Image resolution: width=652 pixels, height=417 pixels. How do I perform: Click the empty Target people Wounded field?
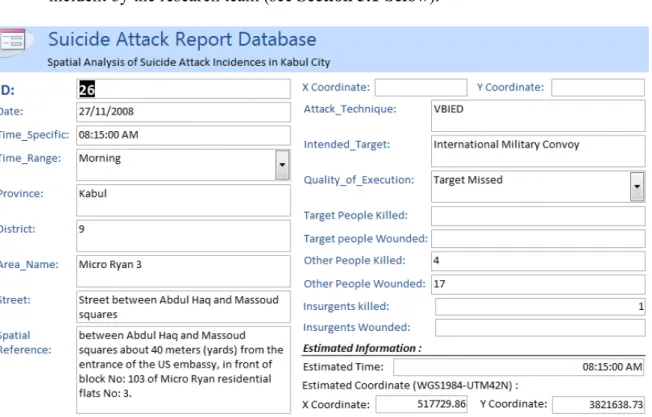click(x=538, y=239)
